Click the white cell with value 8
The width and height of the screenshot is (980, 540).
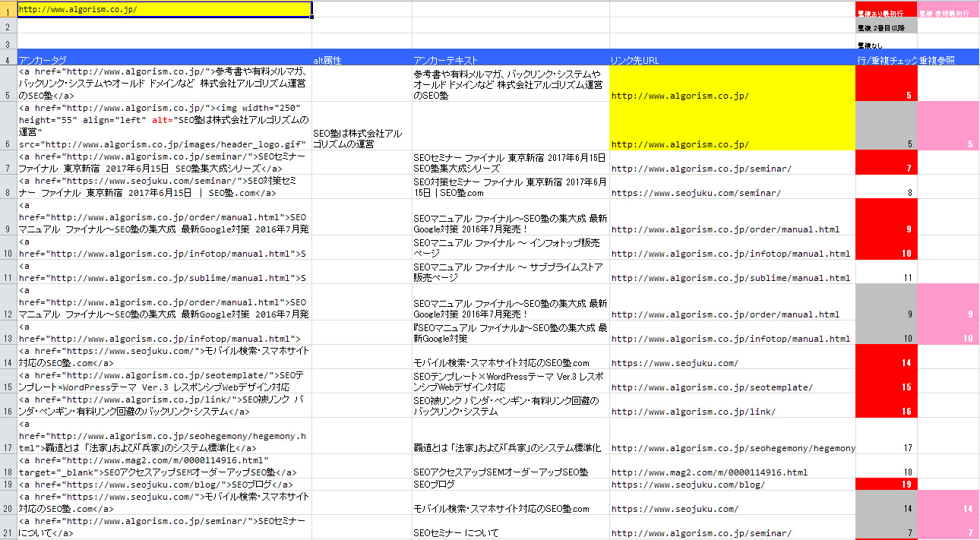coord(887,187)
